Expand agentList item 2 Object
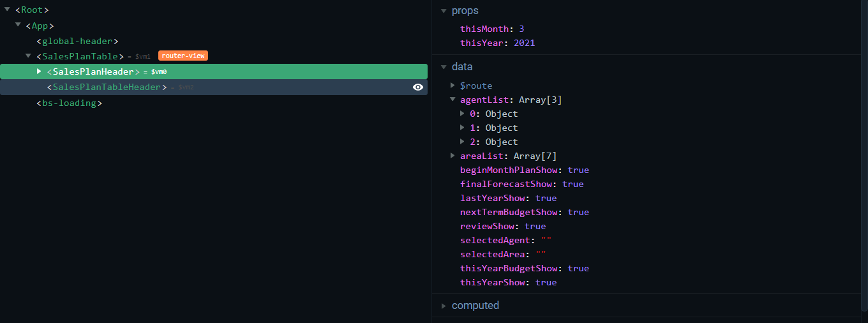 coord(463,142)
